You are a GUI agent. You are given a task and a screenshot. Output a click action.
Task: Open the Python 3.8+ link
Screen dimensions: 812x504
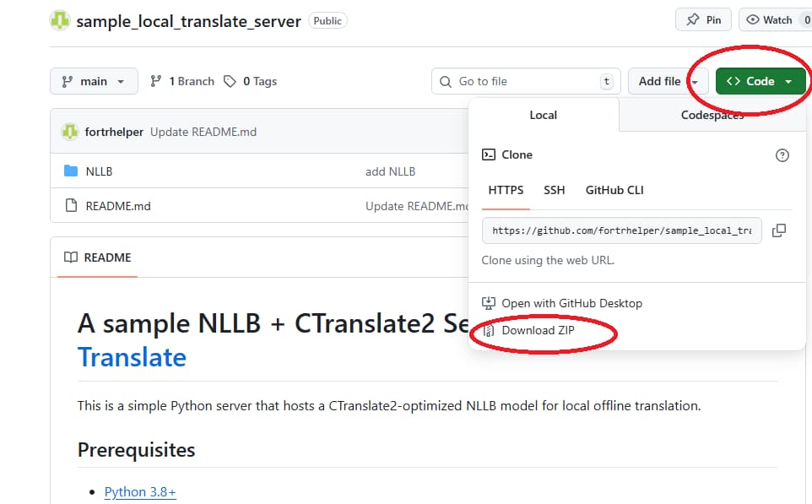coord(139,491)
